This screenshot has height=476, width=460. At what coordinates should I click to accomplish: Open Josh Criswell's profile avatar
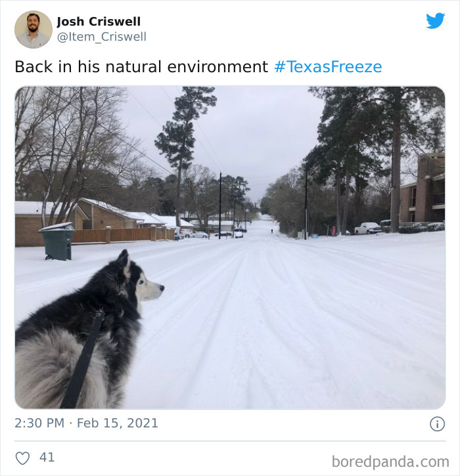click(x=34, y=30)
